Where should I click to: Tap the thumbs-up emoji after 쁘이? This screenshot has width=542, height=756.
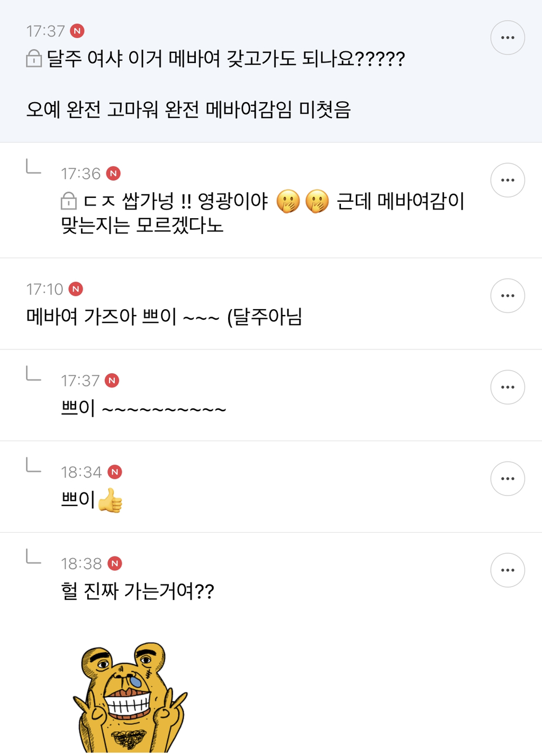click(x=110, y=500)
